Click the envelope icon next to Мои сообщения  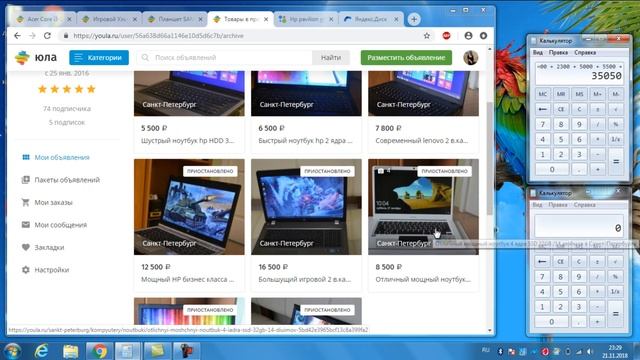26,224
